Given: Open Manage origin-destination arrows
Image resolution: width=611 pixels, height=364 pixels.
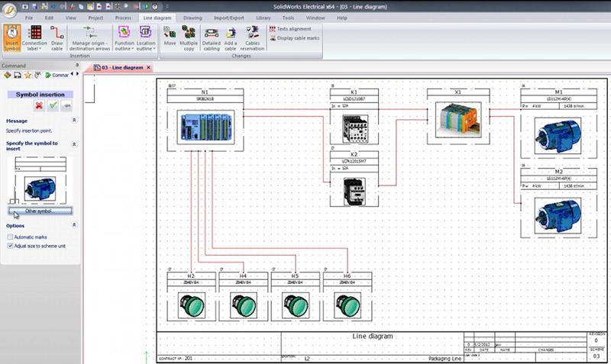Looking at the screenshot, I should [89, 37].
